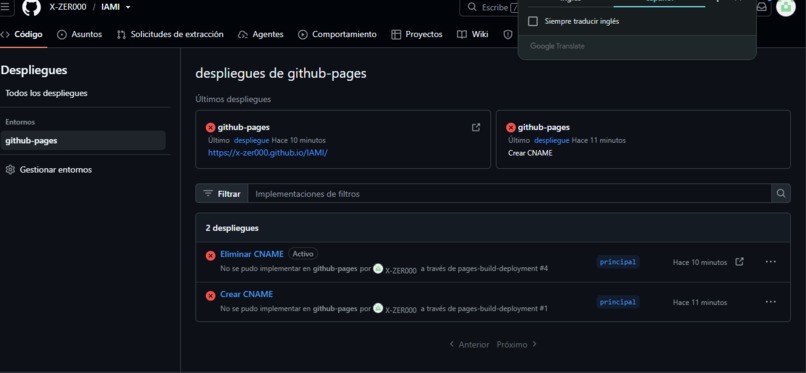
Task: Click the Hace 11 minutos timestamp in the list
Action: click(x=700, y=303)
